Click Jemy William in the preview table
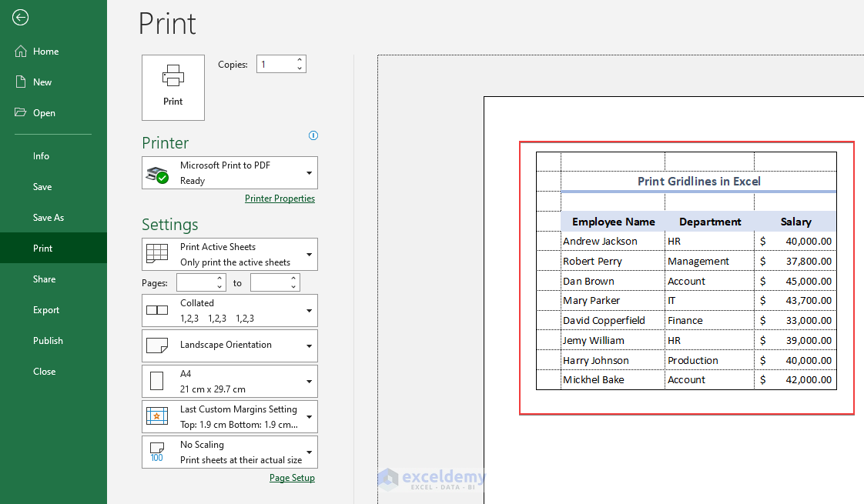The image size is (864, 504). pyautogui.click(x=594, y=340)
